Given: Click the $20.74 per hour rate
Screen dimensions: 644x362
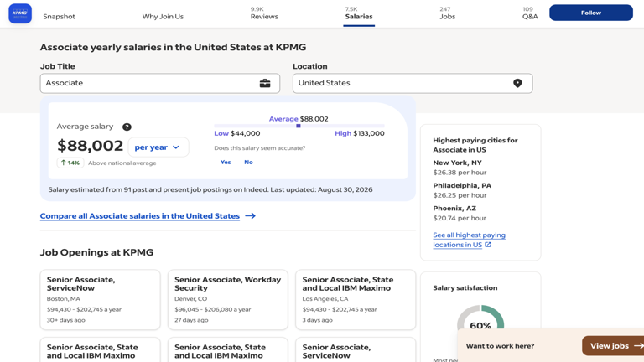Looking at the screenshot, I should (x=460, y=218).
